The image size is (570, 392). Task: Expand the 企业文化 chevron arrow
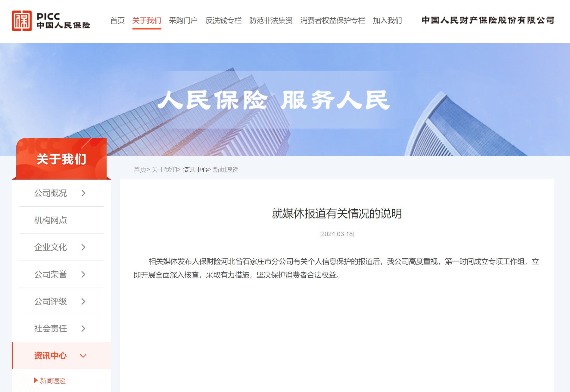(83, 247)
